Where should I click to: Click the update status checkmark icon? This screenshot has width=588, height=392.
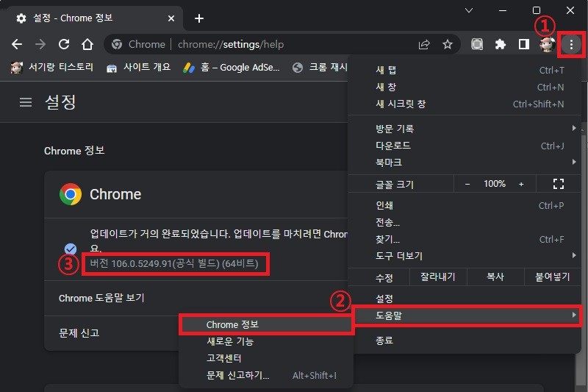(x=71, y=249)
